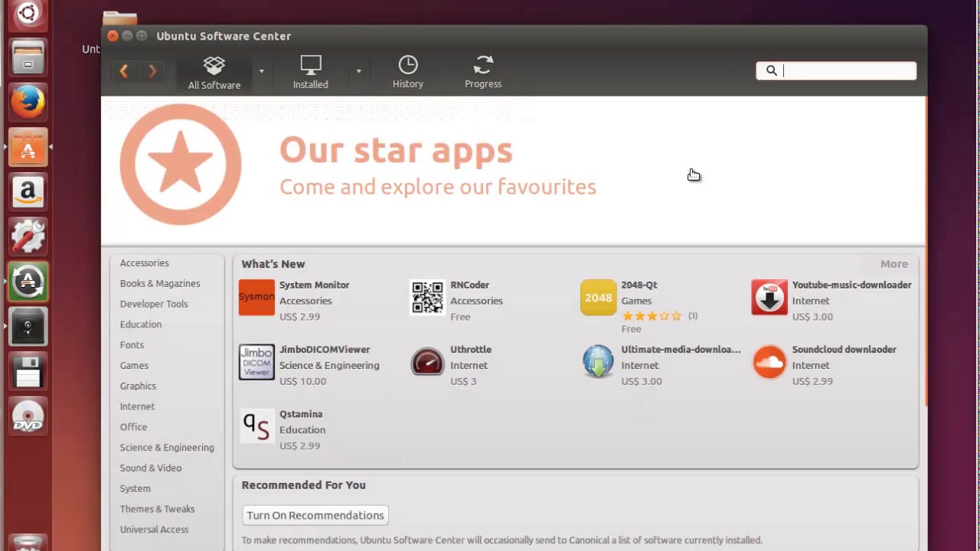Open the Uthrottle app title
Screen dimensions: 980x551
pyautogui.click(x=470, y=350)
